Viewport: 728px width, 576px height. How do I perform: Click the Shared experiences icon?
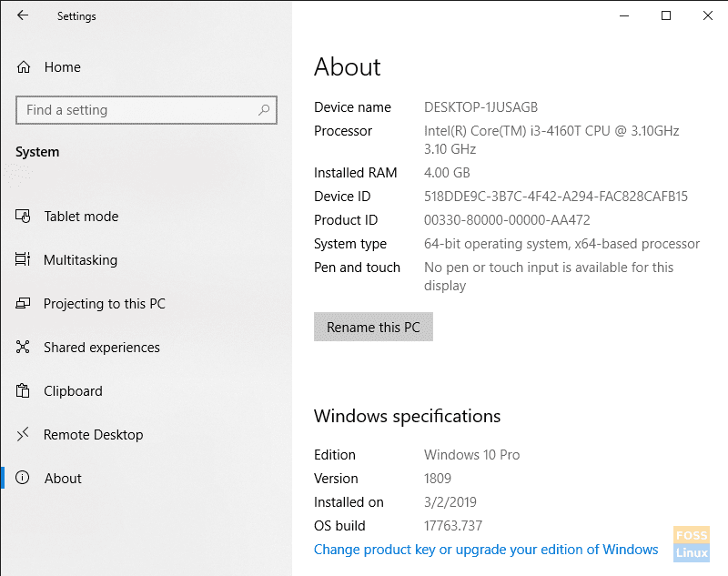click(23, 347)
